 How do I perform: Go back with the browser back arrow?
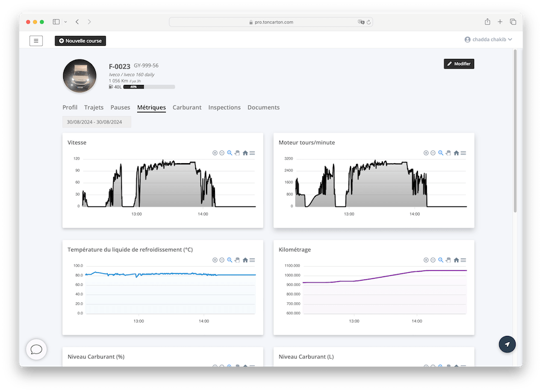(77, 22)
